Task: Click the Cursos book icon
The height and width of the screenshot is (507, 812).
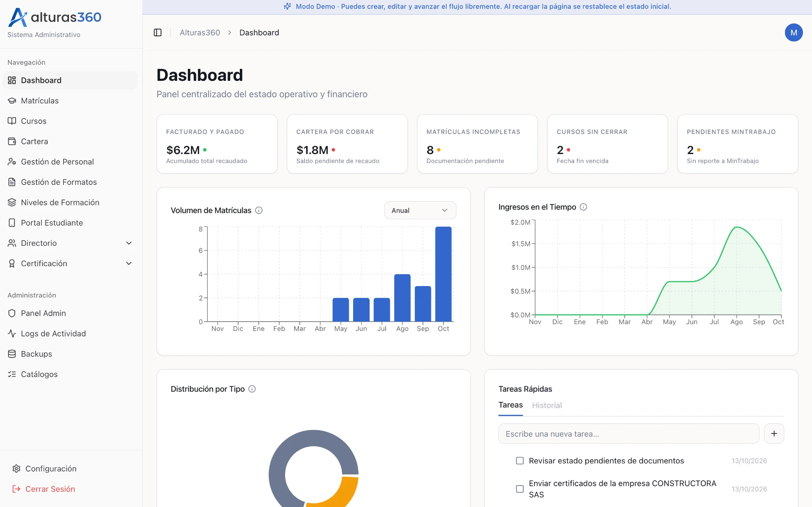Action: pyautogui.click(x=12, y=121)
